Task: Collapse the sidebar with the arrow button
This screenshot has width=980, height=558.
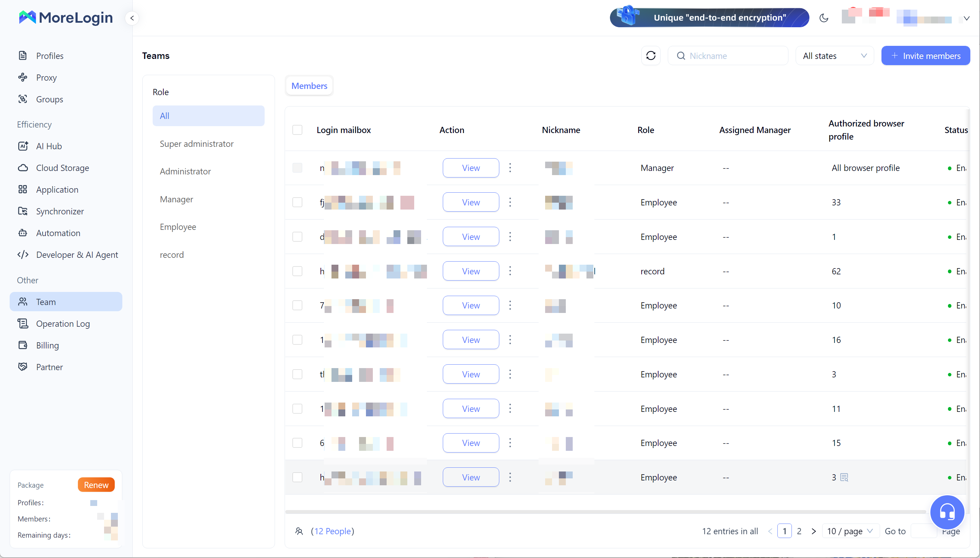Action: [x=132, y=18]
